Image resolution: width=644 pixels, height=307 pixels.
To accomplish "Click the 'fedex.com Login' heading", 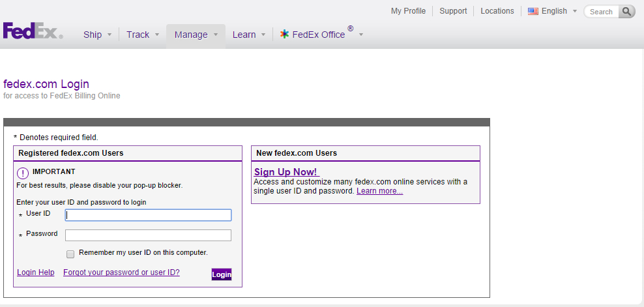I will [x=46, y=84].
